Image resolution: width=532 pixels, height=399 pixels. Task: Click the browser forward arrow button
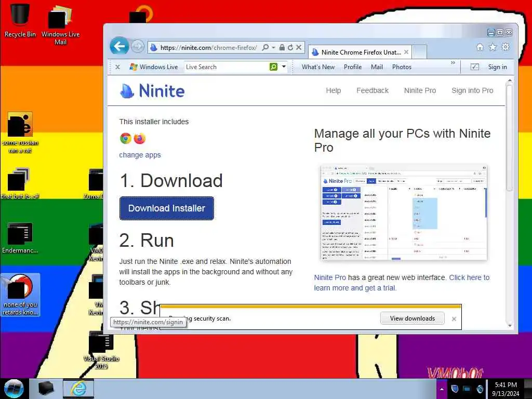click(137, 46)
